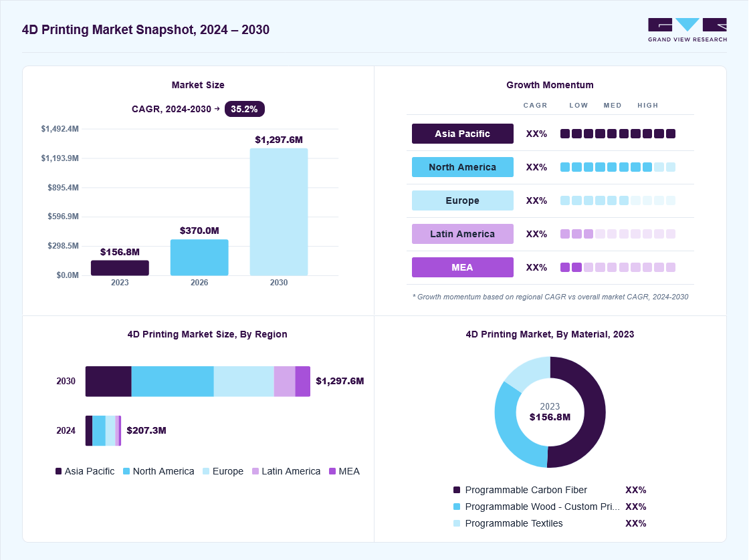Select the 2026 market size bar
Image resolution: width=749 pixels, height=560 pixels.
(x=199, y=257)
